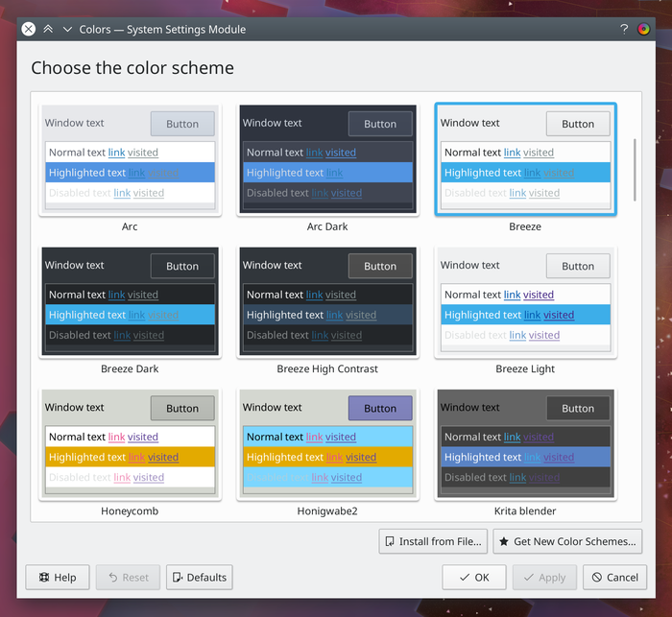Click the keep-above double chevron icon
Viewport: 672px width, 617px height.
coord(48,29)
